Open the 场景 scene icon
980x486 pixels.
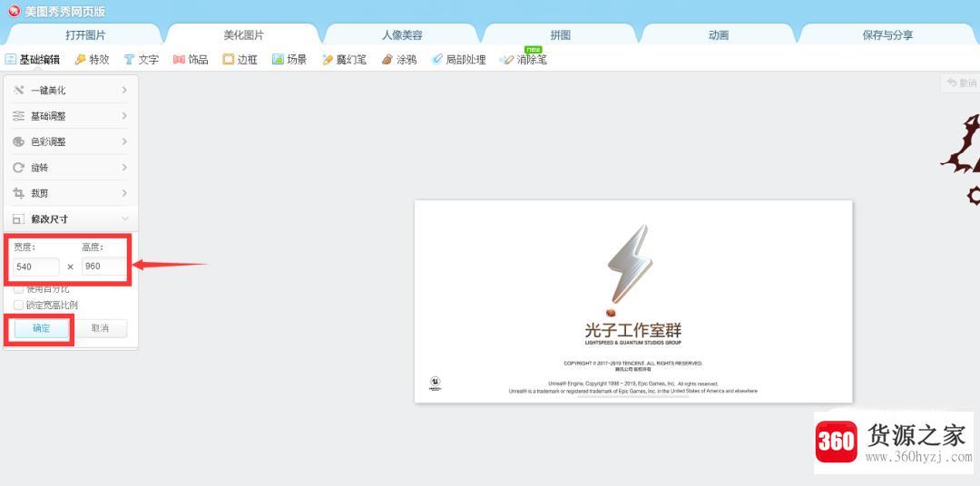point(279,60)
